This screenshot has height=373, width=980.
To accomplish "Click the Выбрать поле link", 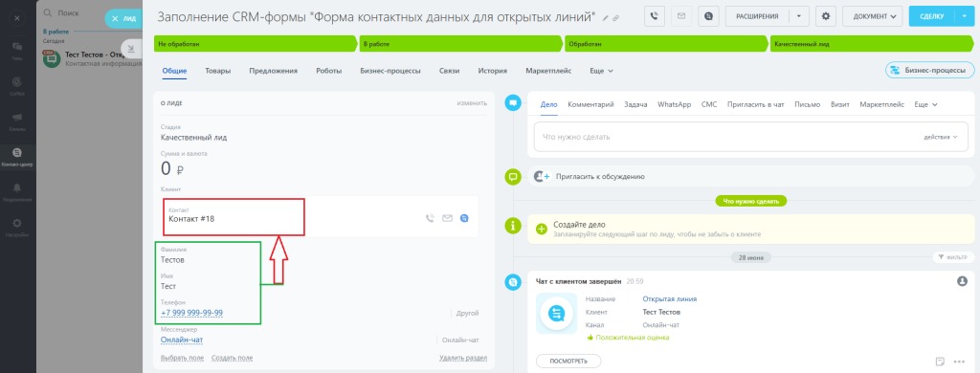I will (182, 358).
